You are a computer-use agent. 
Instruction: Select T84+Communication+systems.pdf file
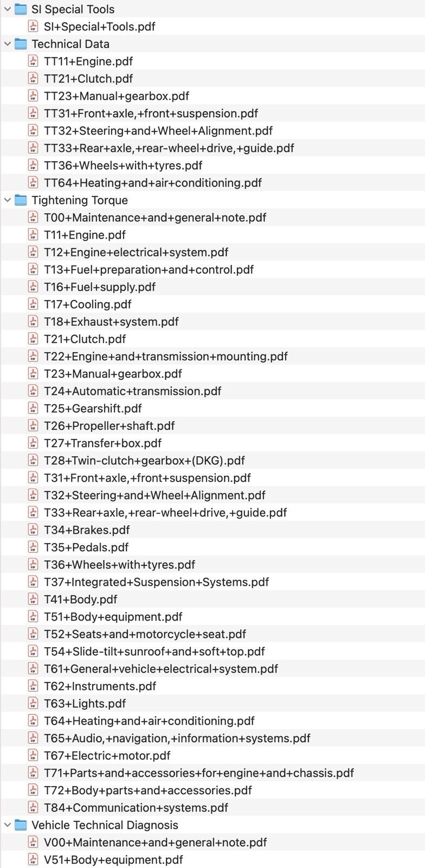[x=136, y=808]
